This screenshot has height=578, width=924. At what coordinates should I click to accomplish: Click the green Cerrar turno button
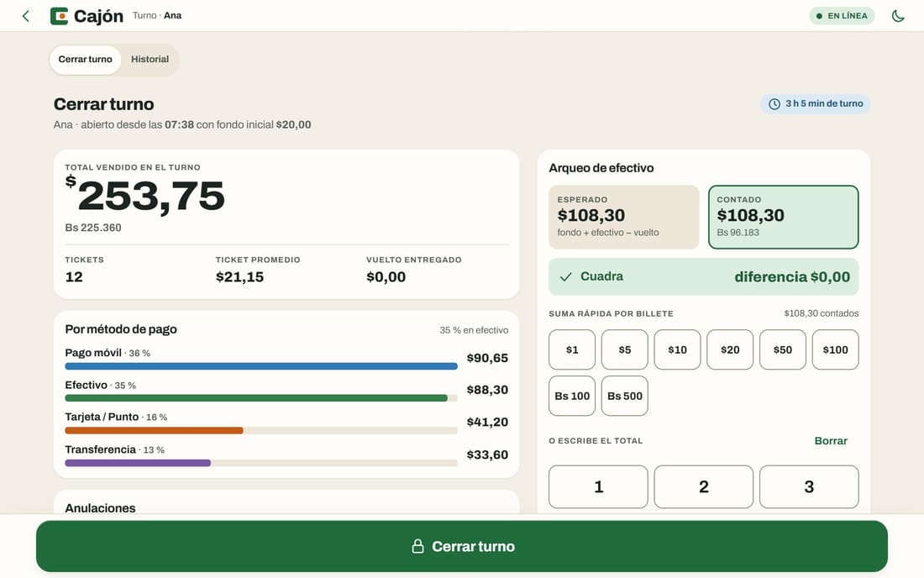click(x=462, y=546)
